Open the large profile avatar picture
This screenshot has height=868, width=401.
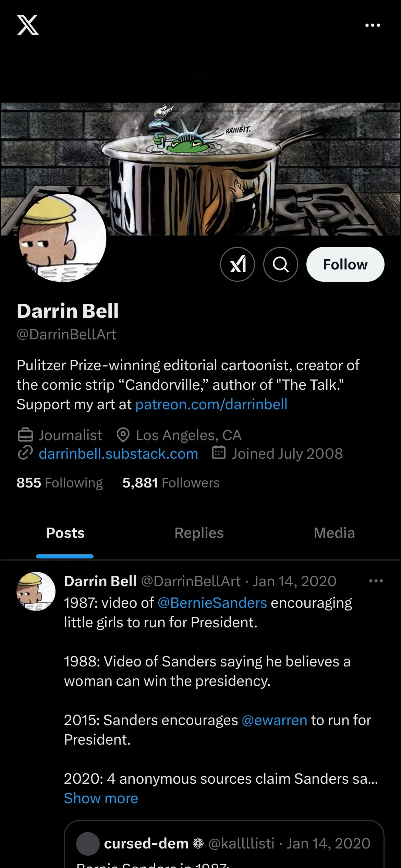62,238
